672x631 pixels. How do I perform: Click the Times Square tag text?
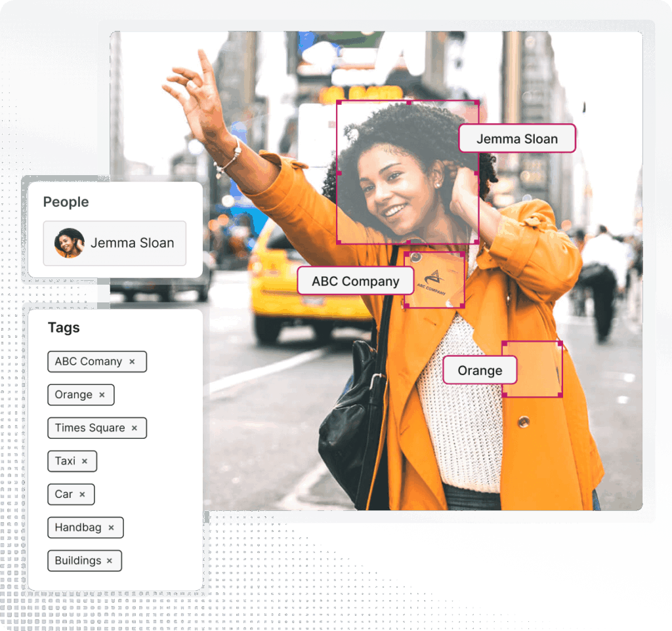pos(90,428)
